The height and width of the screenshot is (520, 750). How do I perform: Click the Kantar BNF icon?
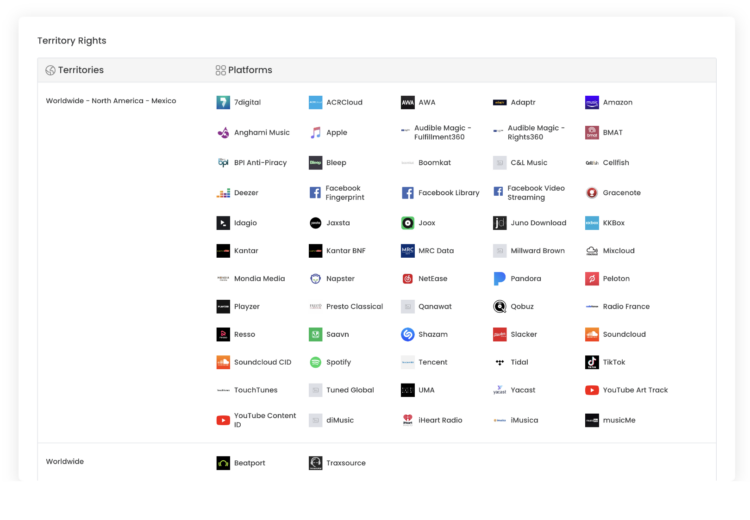tap(315, 251)
